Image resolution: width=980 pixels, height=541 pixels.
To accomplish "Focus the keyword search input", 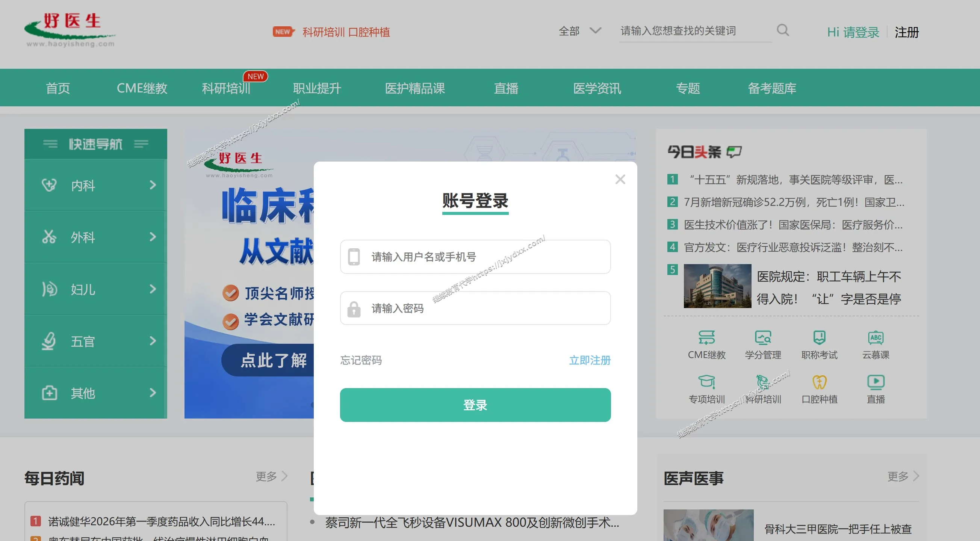I will tap(695, 31).
